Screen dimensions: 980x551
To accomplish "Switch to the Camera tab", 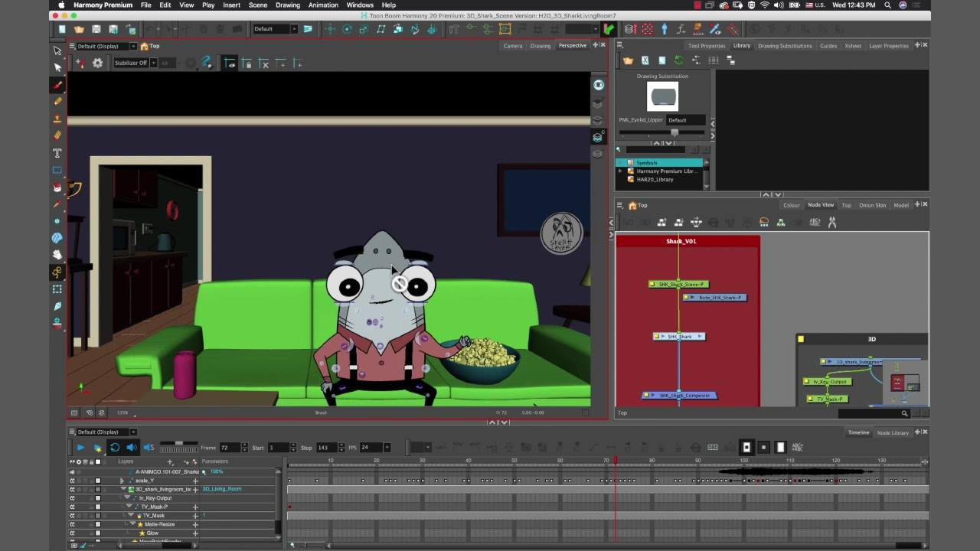I will [513, 46].
